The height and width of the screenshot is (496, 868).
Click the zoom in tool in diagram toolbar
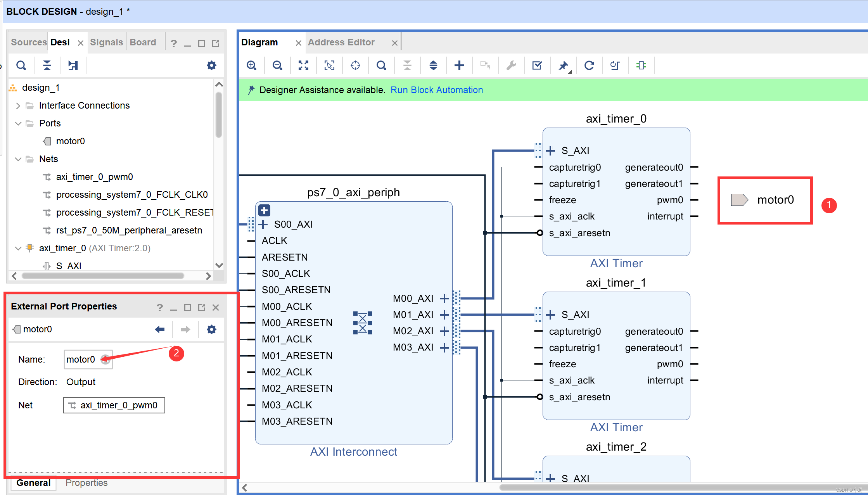click(252, 66)
